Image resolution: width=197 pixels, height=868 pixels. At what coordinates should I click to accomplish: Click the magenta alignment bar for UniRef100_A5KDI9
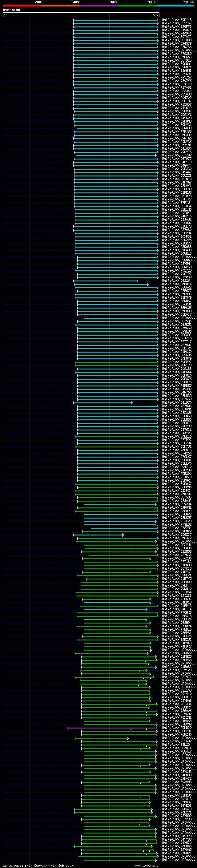click(x=112, y=728)
